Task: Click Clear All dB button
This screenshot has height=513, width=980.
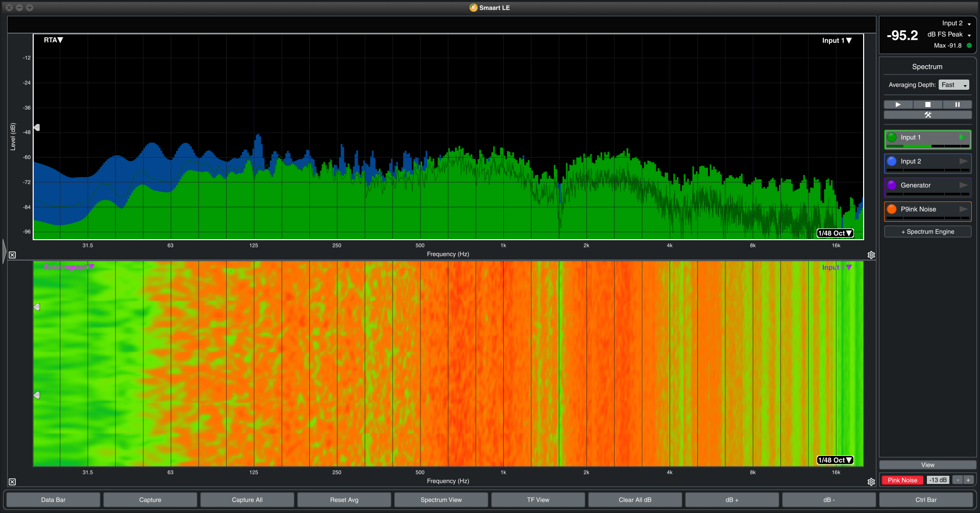Action: [x=635, y=500]
